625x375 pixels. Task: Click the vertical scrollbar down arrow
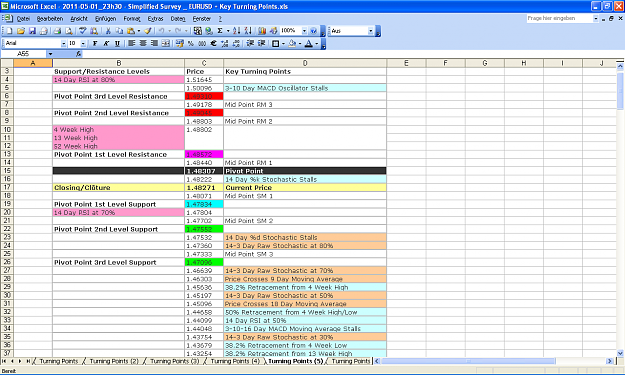click(620, 353)
